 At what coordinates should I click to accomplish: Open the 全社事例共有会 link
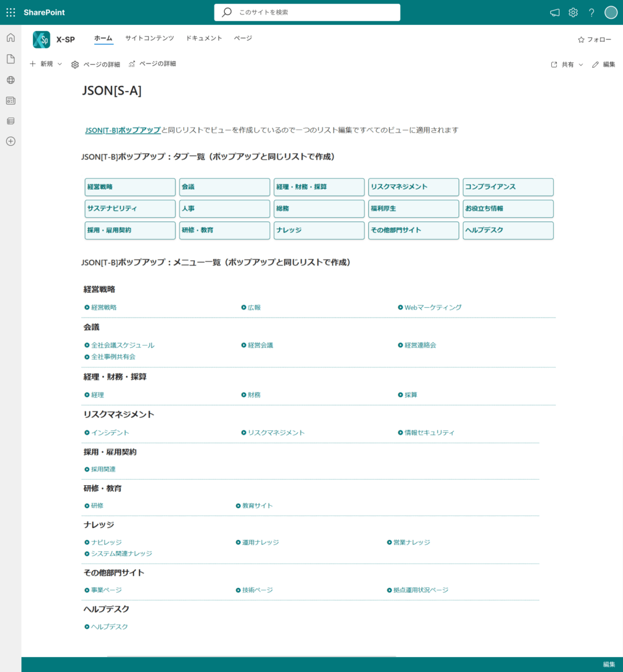[x=113, y=357]
